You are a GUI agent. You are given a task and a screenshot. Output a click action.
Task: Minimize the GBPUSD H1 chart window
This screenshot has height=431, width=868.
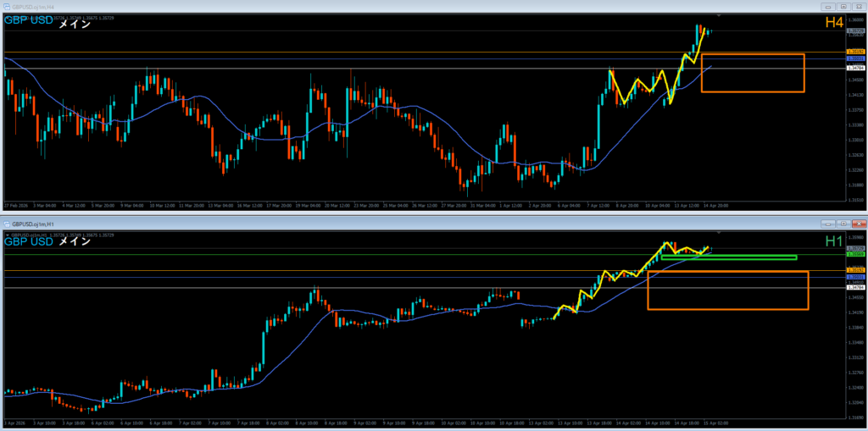(x=829, y=224)
